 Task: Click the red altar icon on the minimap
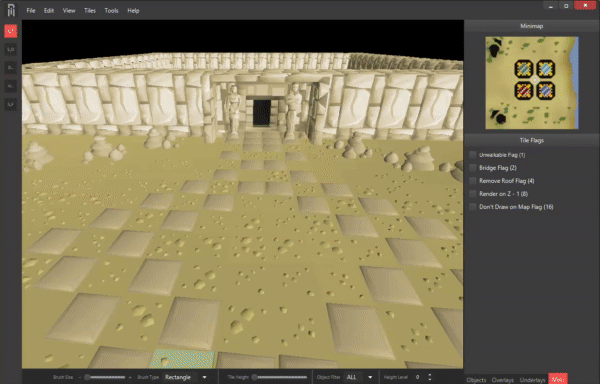pos(524,91)
